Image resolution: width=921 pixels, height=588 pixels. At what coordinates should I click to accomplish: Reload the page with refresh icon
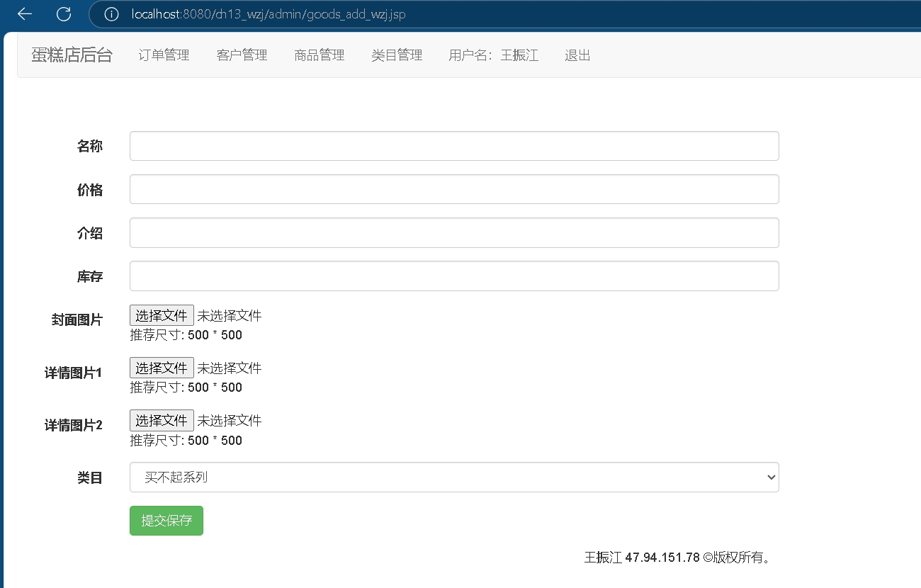pyautogui.click(x=64, y=14)
